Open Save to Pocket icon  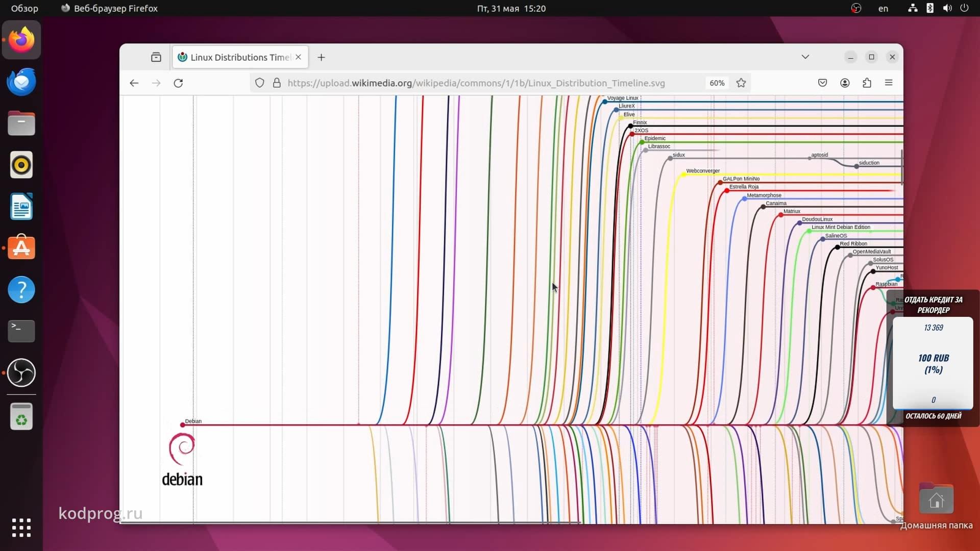[822, 83]
